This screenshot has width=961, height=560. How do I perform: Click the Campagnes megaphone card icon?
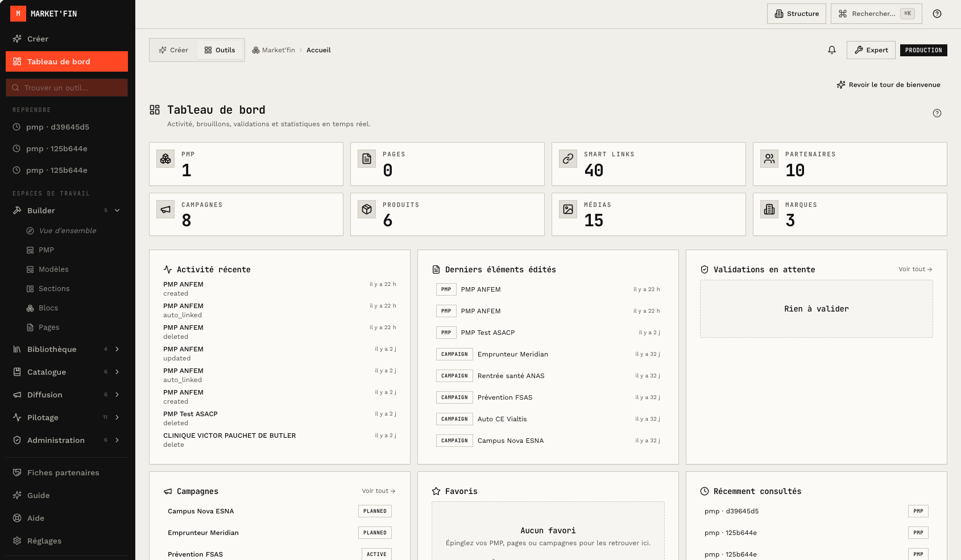pos(165,209)
